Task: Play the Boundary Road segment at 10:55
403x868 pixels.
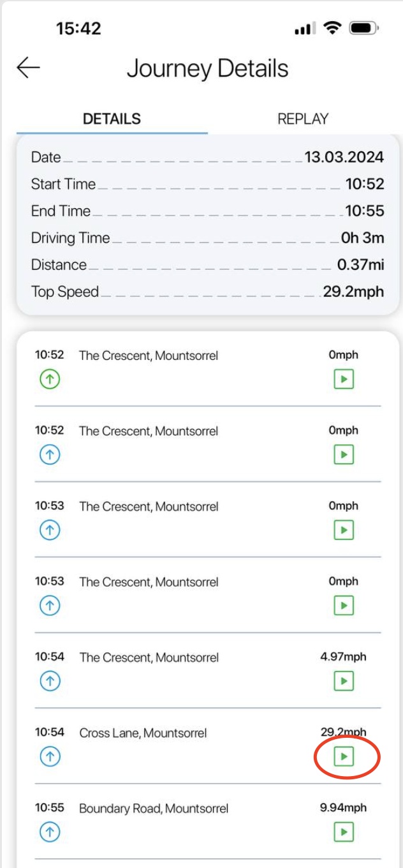Action: click(x=344, y=832)
